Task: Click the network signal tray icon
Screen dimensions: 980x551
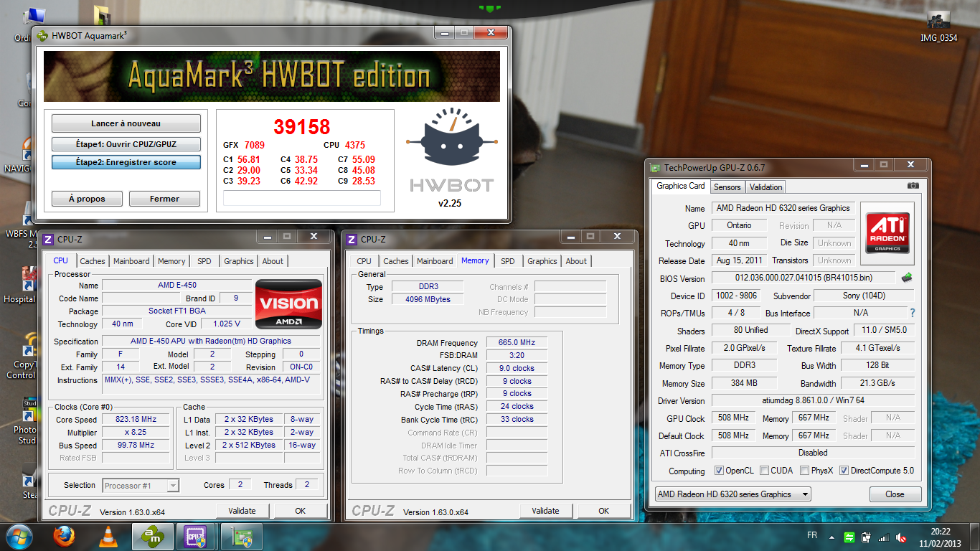Action: (x=883, y=537)
